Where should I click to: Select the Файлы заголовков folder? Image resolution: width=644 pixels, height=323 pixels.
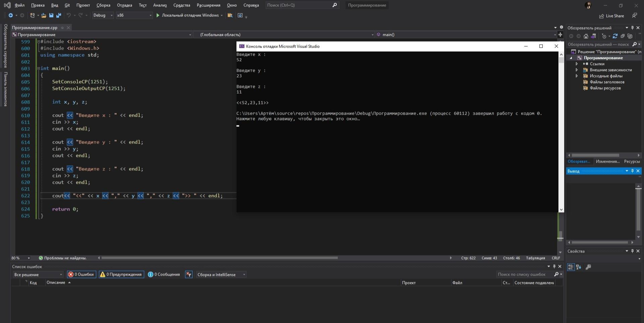click(607, 82)
